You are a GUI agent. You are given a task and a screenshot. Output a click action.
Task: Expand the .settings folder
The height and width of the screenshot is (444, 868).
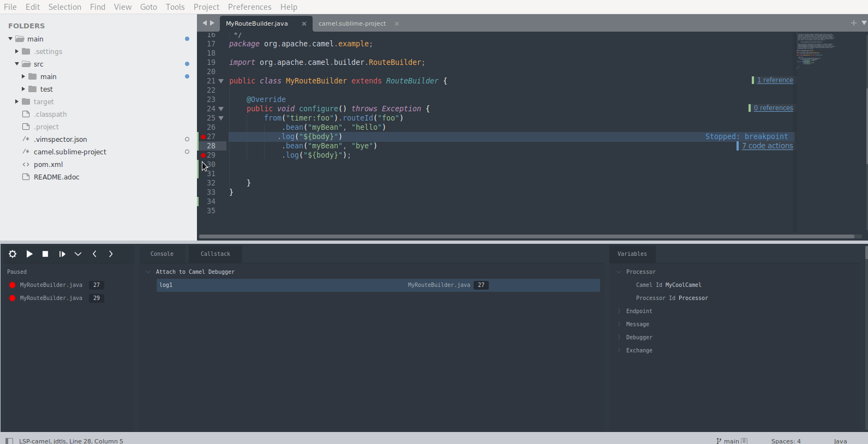pos(17,51)
